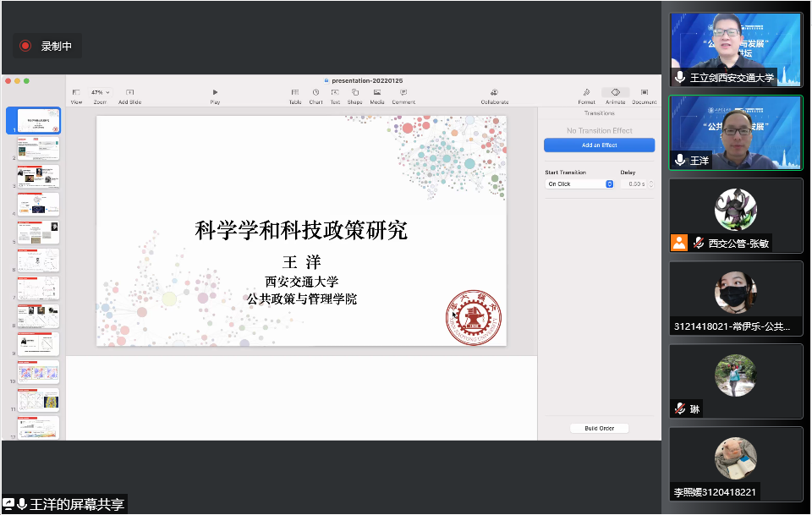Image resolution: width=812 pixels, height=515 pixels.
Task: Click the Chart toolbar icon
Action: coord(315,92)
